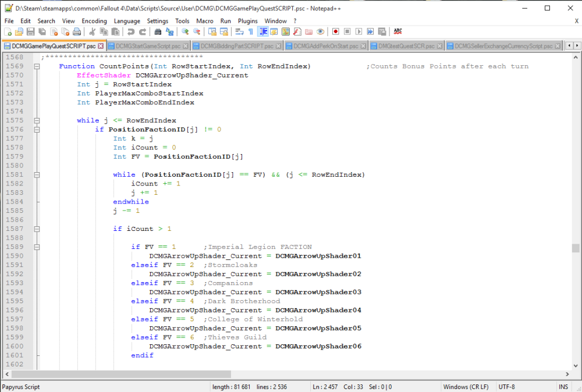The image size is (582, 392).
Task: Click the Copy icon in toolbar
Action: pos(104,32)
